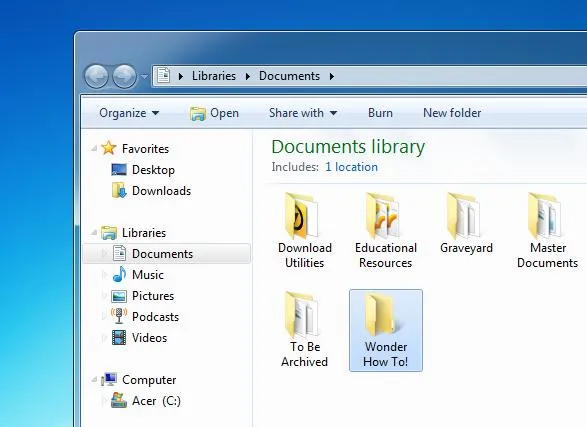Click the '1 location' link
This screenshot has height=427, width=587.
click(x=351, y=167)
